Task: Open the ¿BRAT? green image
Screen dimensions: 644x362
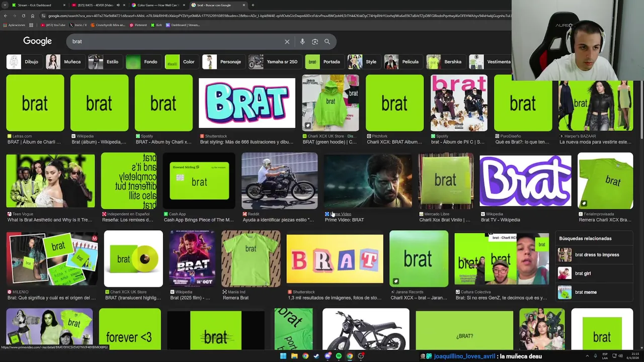Action: 464,331
